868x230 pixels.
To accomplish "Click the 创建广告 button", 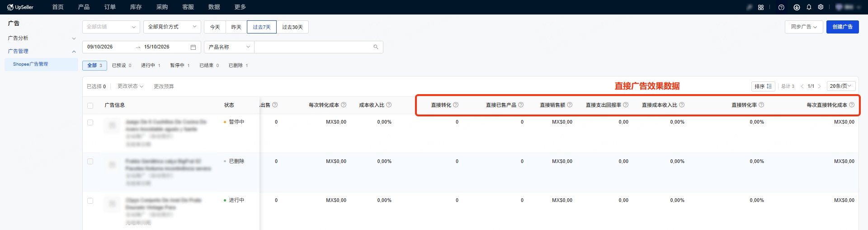I will 843,27.
